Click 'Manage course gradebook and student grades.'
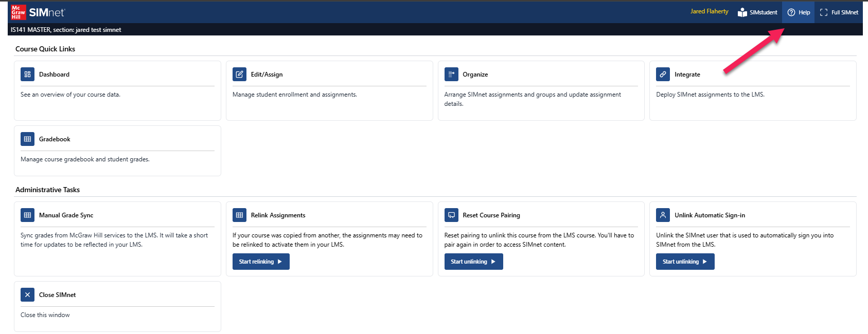The image size is (868, 334). pos(85,159)
